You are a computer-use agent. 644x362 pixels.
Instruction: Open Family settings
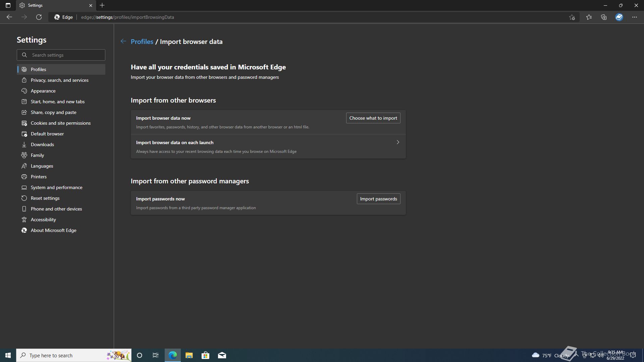61,155
